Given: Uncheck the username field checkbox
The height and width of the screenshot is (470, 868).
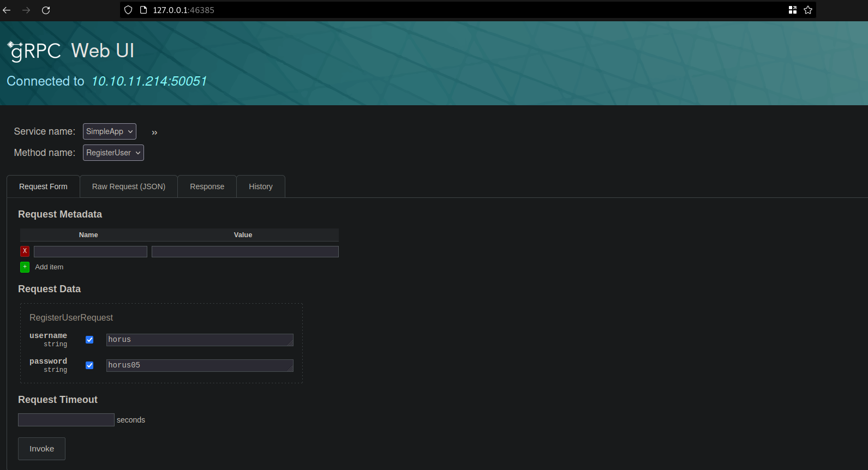Looking at the screenshot, I should pyautogui.click(x=89, y=340).
